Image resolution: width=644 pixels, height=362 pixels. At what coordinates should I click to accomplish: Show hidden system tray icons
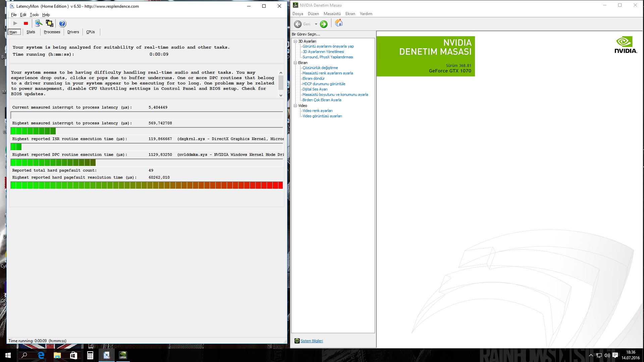click(591, 355)
